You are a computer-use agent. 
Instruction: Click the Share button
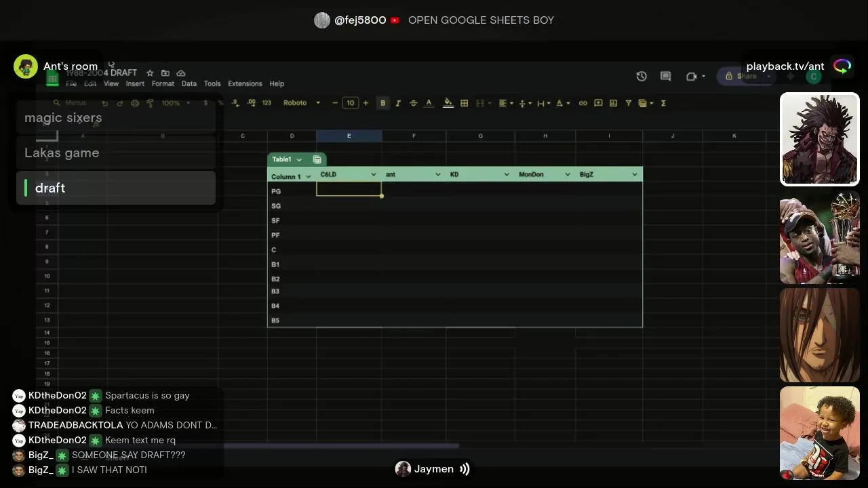(742, 76)
